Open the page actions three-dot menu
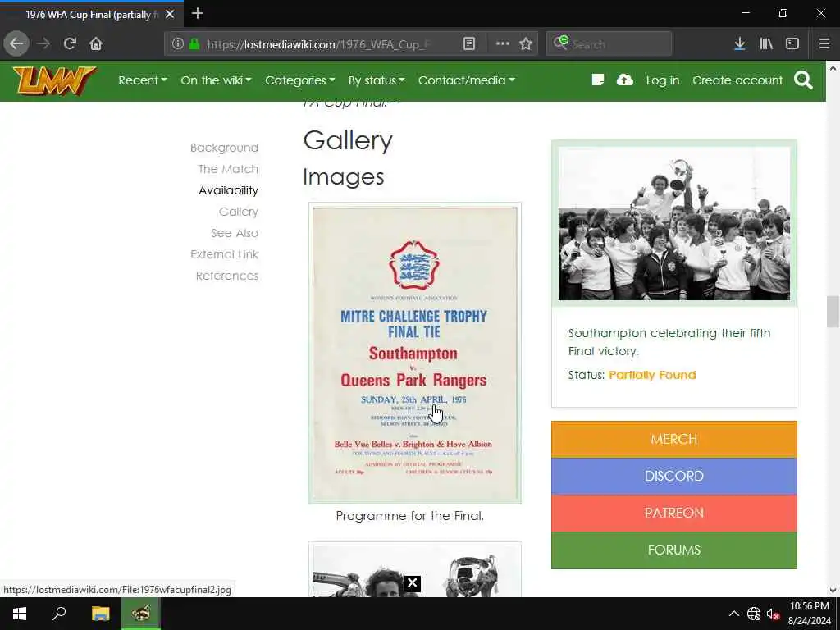 (x=503, y=44)
